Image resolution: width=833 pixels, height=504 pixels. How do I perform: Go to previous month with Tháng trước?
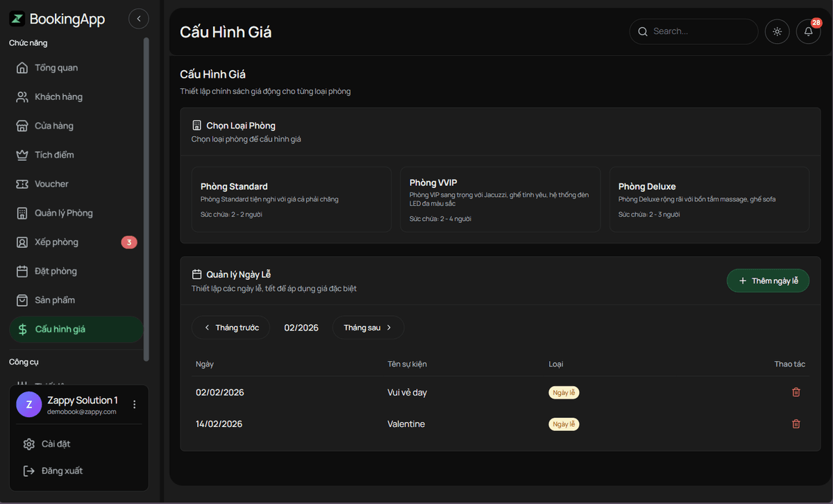230,328
